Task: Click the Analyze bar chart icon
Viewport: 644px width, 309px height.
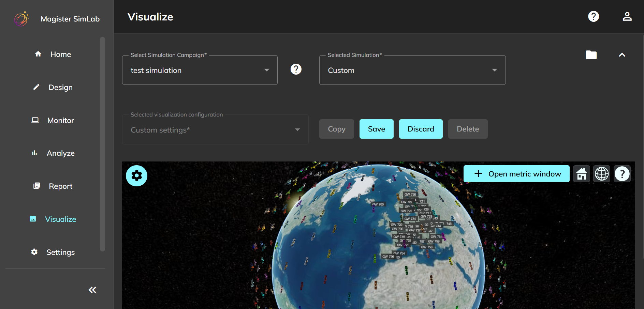Action: pos(34,153)
